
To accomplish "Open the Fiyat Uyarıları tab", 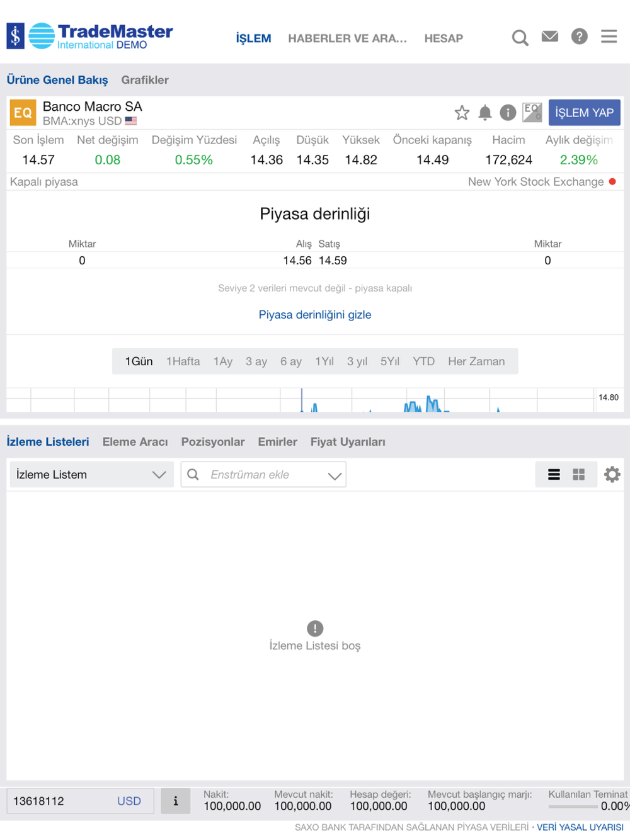I will pos(348,442).
